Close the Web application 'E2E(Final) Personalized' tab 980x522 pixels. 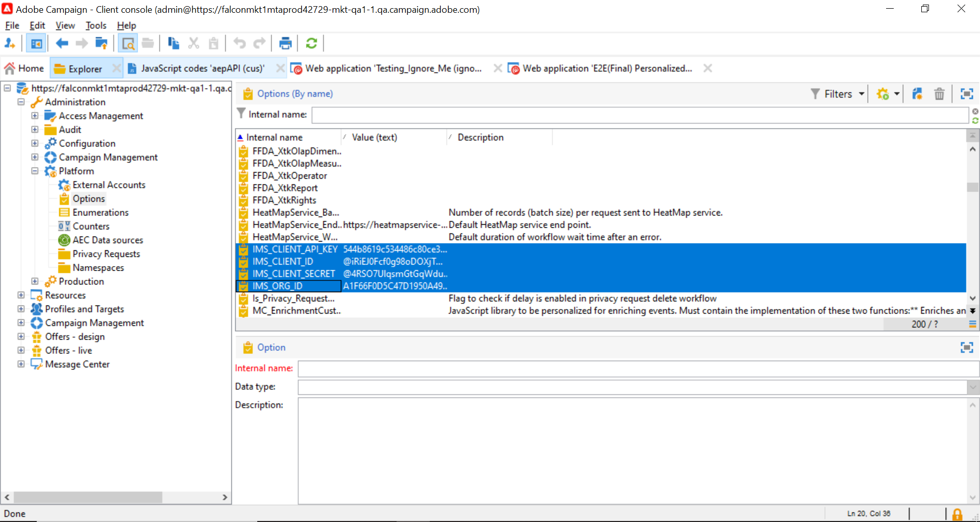coord(707,68)
